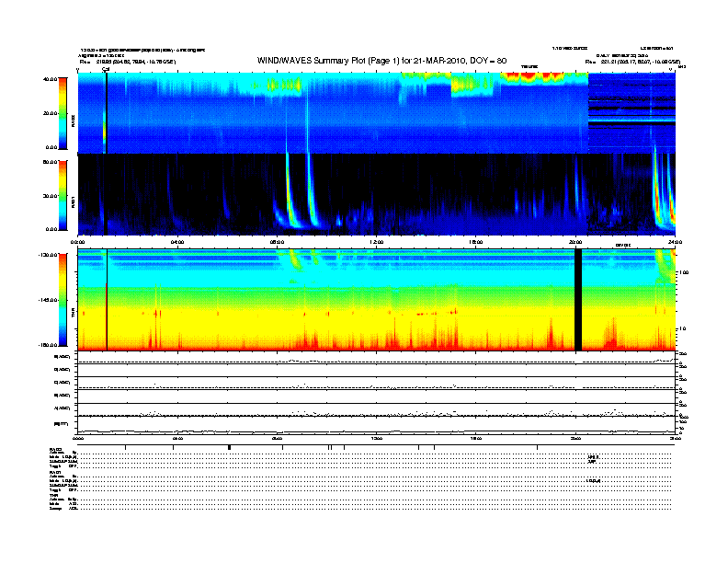Click the black calibration line in RAD2 panel

(107, 113)
